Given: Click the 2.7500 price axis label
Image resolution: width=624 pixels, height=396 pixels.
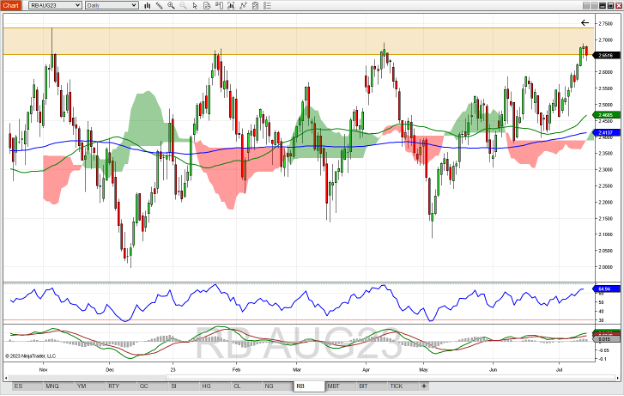Looking at the screenshot, I should click(606, 23).
